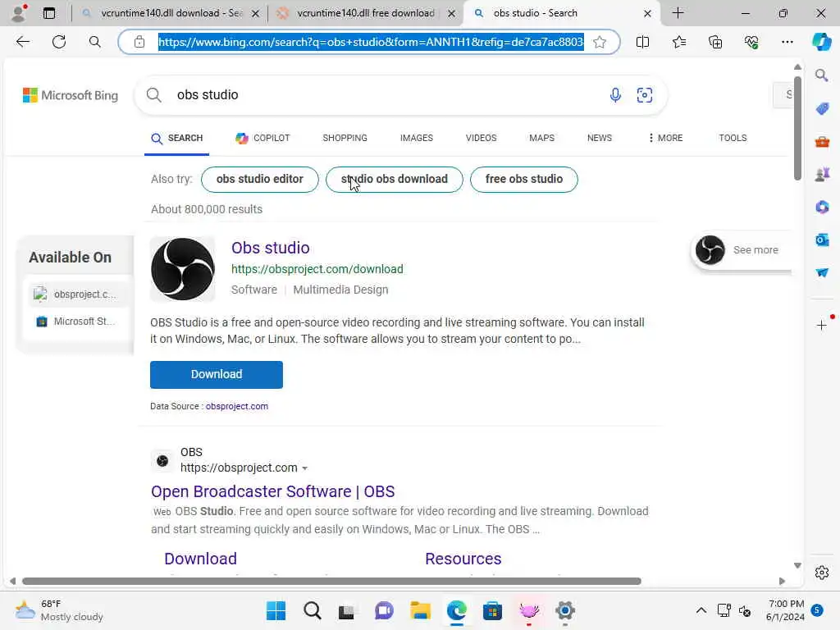Launch Copilot from the toolbar icon

pos(821,42)
